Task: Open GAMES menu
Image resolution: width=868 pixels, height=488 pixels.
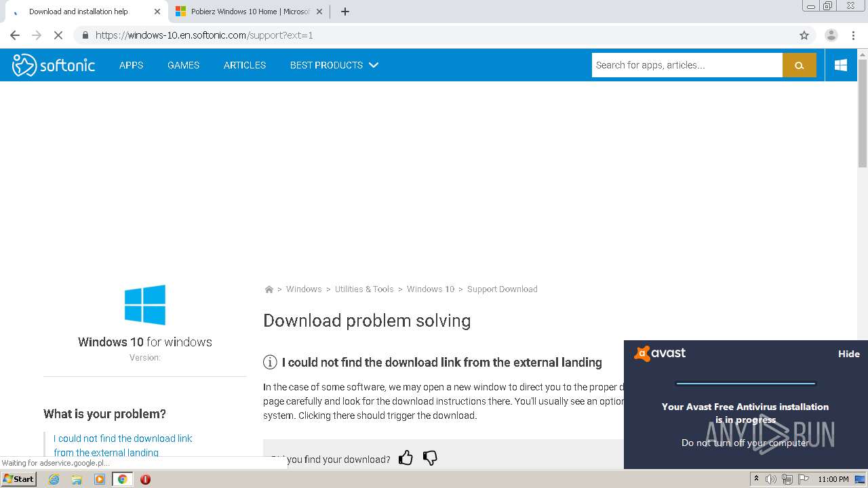Action: [x=183, y=65]
